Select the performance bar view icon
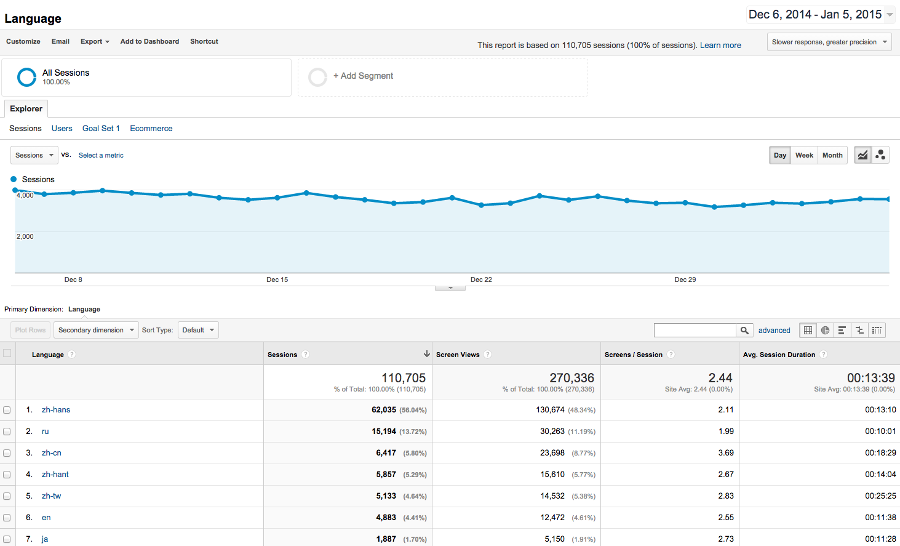 click(842, 330)
